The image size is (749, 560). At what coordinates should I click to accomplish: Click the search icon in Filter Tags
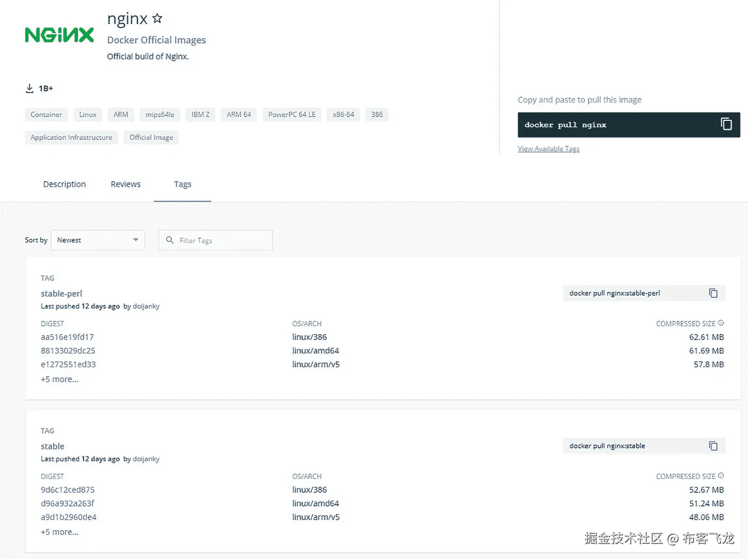tap(170, 240)
